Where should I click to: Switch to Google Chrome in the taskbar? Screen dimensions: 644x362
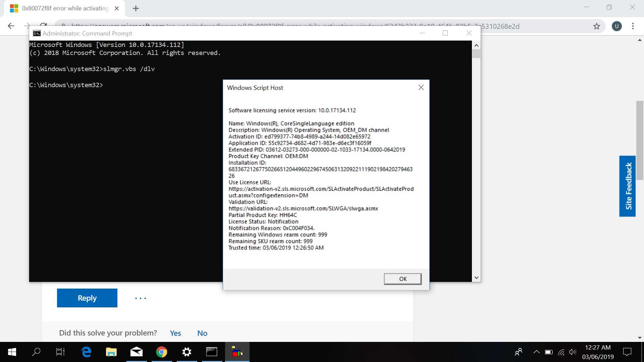pos(162,352)
